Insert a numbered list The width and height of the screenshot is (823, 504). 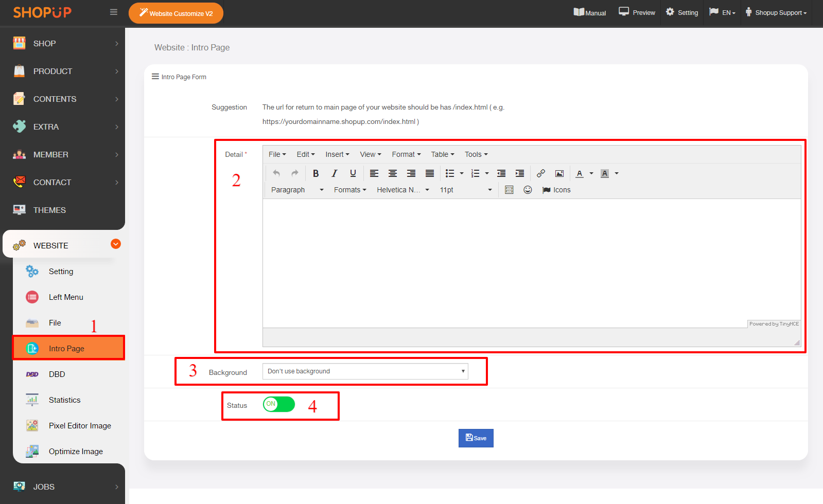click(x=475, y=173)
